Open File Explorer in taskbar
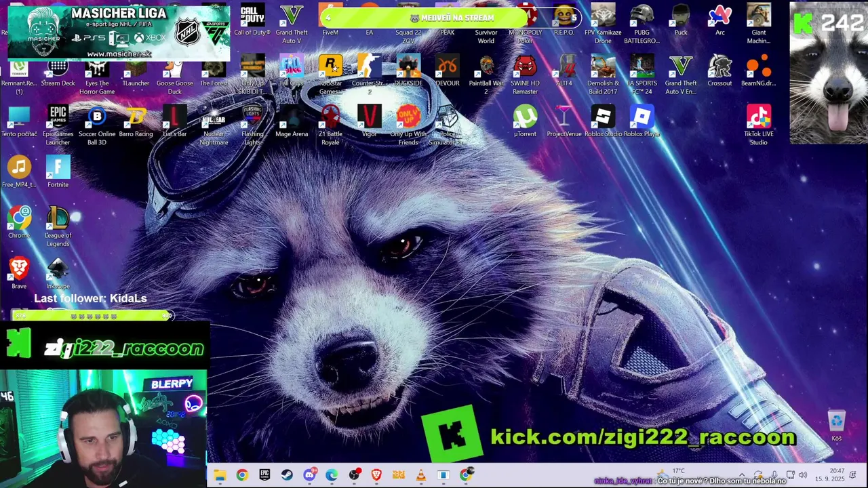Viewport: 868px width, 488px height. [x=220, y=475]
